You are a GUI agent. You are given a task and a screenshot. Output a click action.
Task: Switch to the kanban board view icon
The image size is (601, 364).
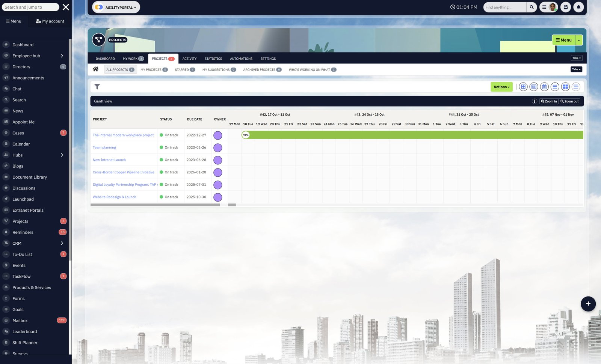point(565,87)
